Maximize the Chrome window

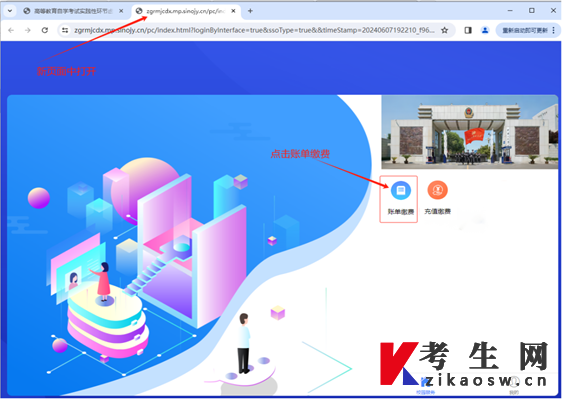532,11
